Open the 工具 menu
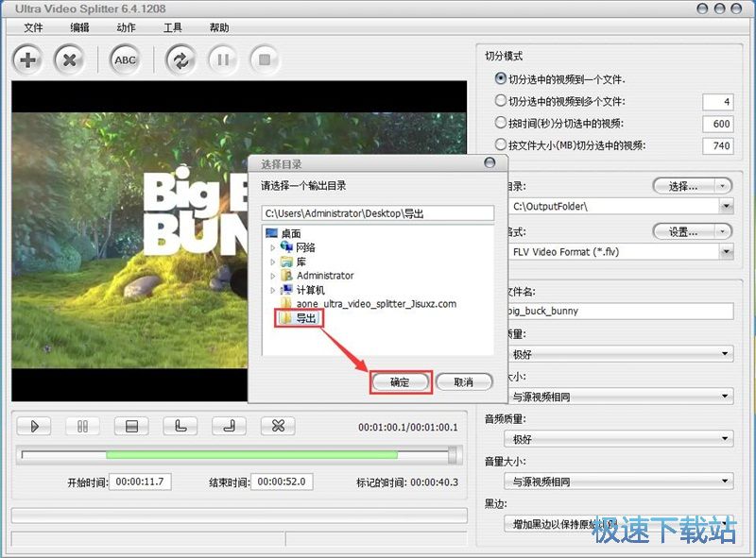This screenshot has width=756, height=558. [172, 27]
